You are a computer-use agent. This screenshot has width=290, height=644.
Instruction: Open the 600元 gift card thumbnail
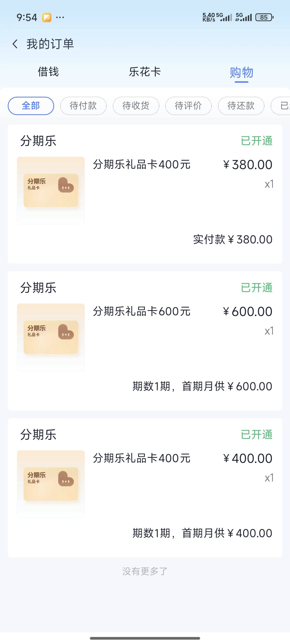51,337
